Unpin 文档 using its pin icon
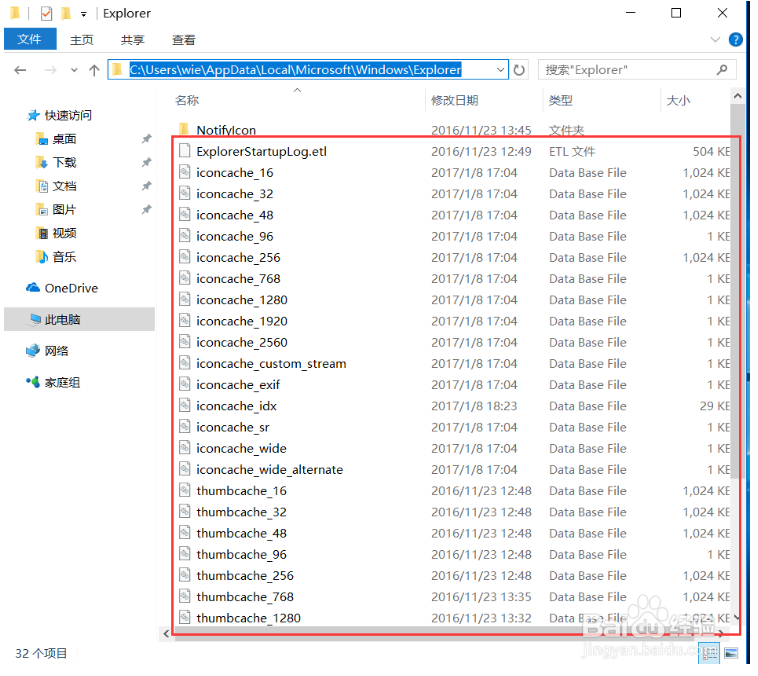The height and width of the screenshot is (676, 758). pos(146,186)
